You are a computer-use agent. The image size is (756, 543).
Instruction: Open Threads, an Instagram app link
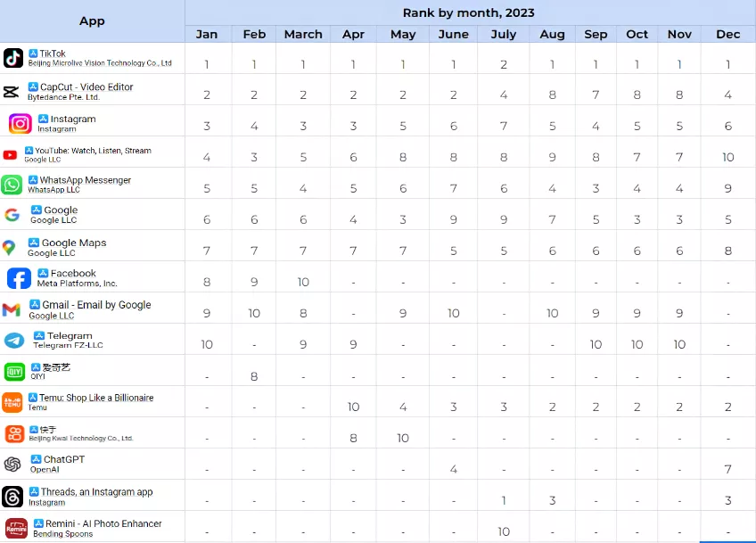[x=97, y=492]
